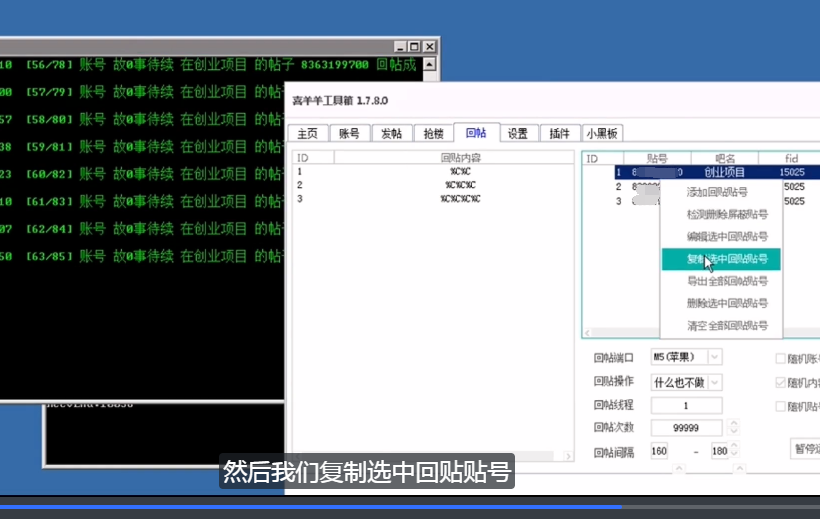Increase 回帖次数 with up arrow
Image resolution: width=820 pixels, height=519 pixels.
(x=733, y=424)
